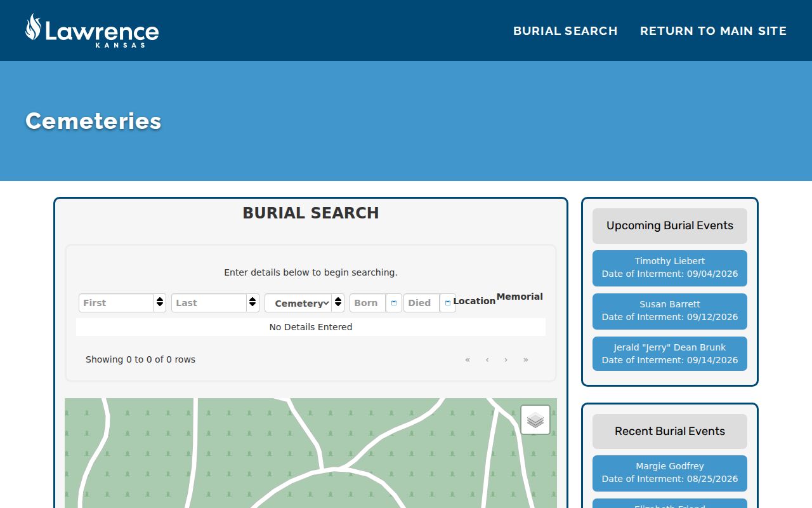This screenshot has width=812, height=508.
Task: Click the Upcoming Burial Events heading
Action: click(x=670, y=225)
